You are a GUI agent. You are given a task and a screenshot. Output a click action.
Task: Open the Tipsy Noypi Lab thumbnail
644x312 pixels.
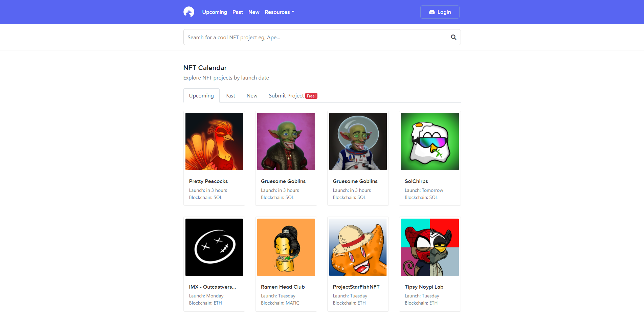(430, 247)
